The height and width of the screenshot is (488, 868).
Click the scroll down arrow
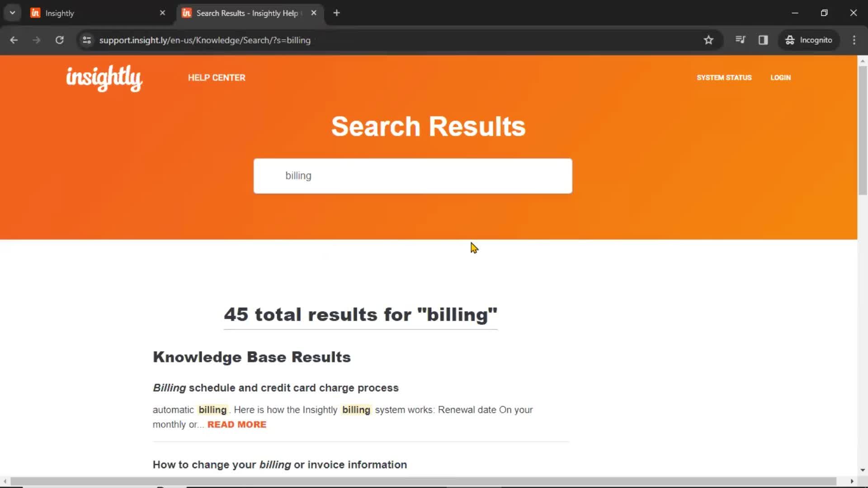pyautogui.click(x=863, y=470)
